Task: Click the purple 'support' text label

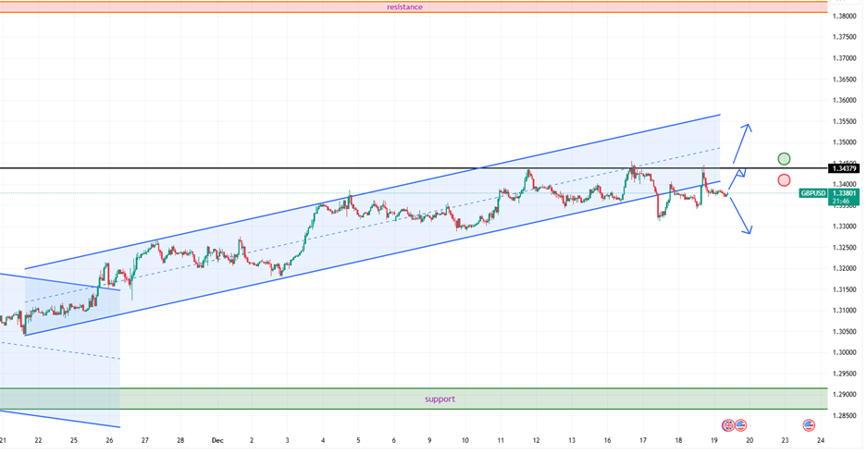Action: pos(440,399)
